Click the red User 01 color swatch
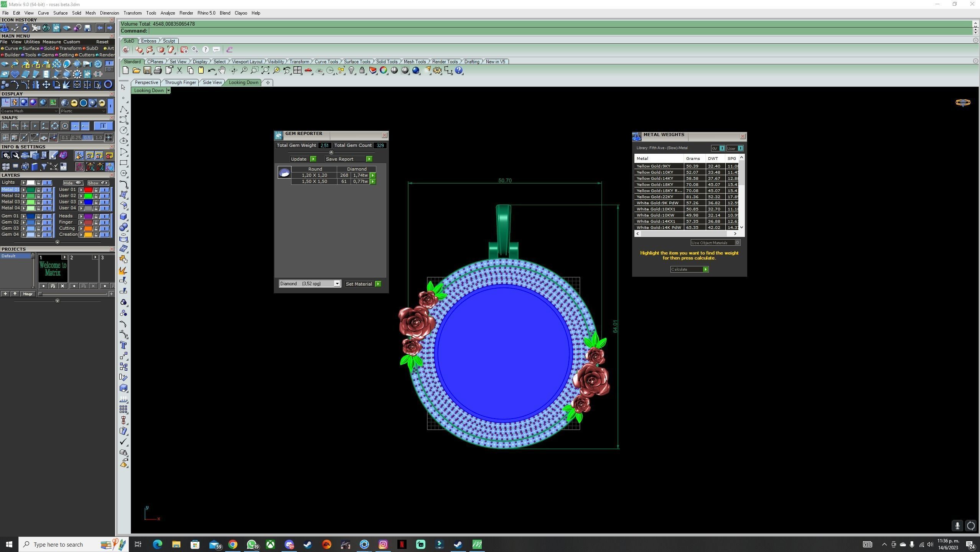Viewport: 980px width, 552px height. 88,190
